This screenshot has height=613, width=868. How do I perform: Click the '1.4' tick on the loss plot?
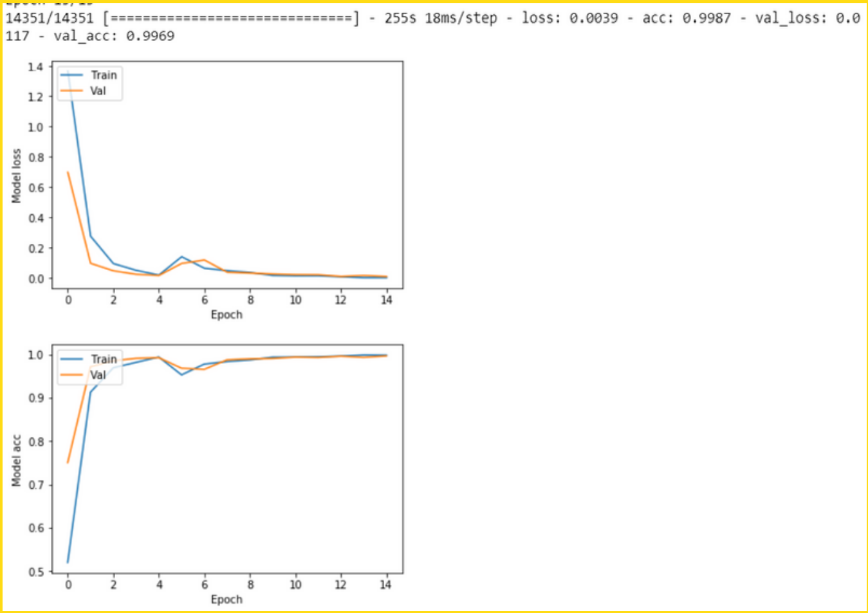[x=35, y=66]
